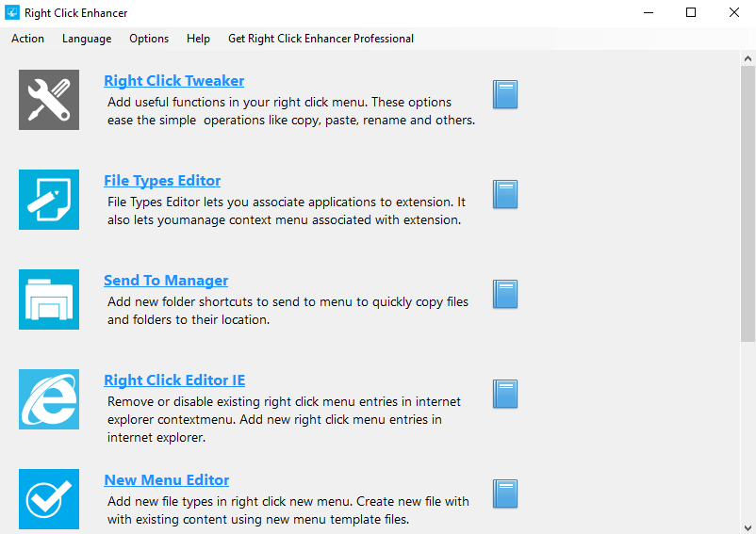Launch the New Menu Editor link
This screenshot has height=534, width=756.
[x=166, y=479]
